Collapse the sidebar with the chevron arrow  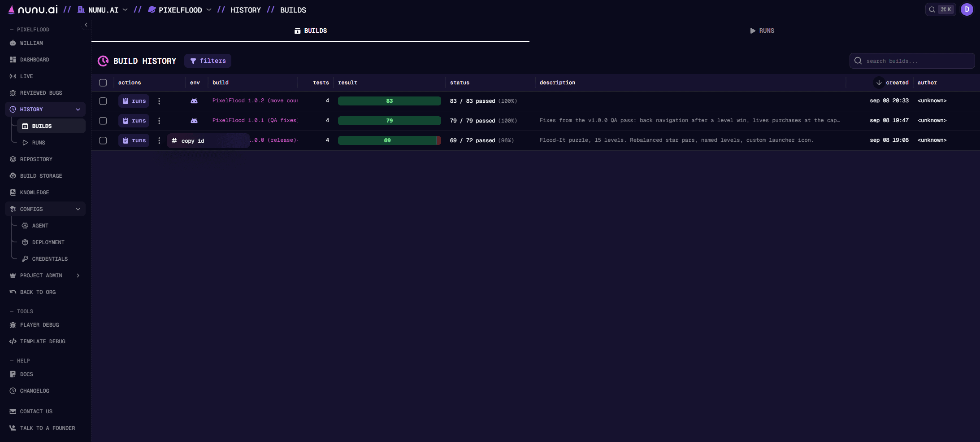[86, 25]
